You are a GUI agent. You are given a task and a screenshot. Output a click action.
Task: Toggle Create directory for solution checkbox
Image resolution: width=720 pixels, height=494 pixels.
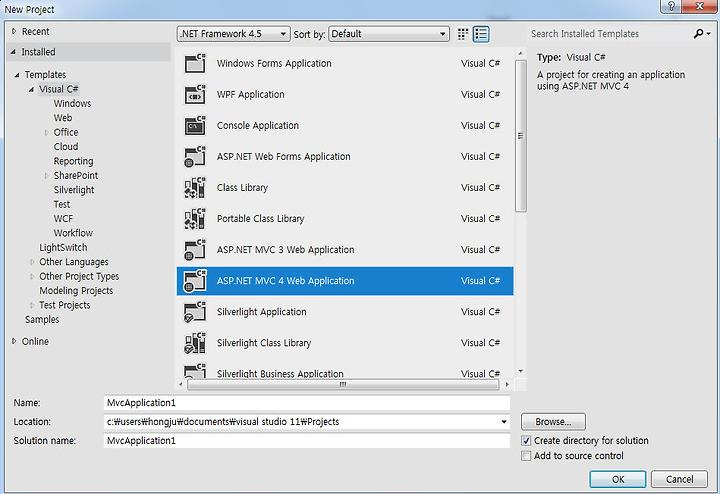click(526, 441)
